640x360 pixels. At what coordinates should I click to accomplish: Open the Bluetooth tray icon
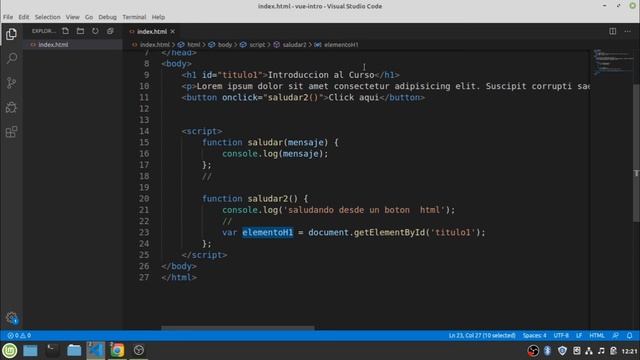tap(547, 351)
